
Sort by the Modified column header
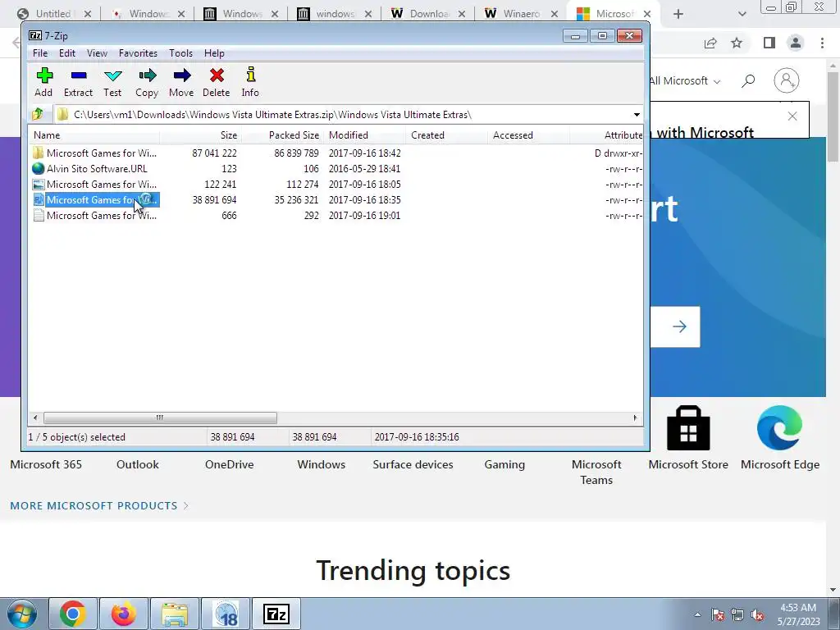(x=365, y=135)
